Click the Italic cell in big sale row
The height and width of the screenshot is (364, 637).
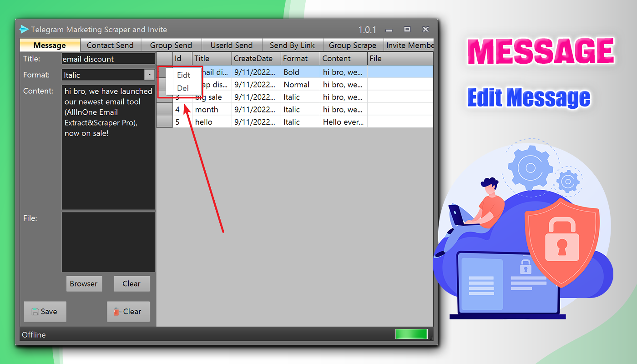[x=300, y=97]
